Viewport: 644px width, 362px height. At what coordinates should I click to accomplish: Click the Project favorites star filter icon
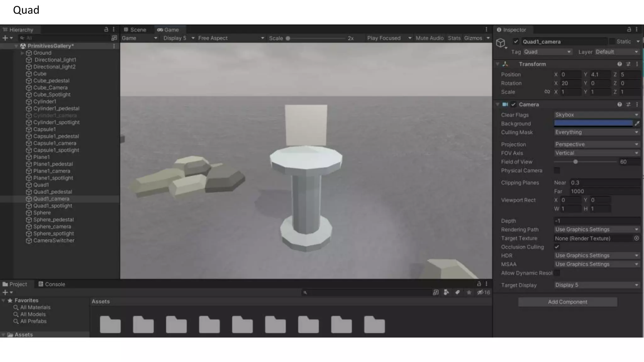point(469,292)
